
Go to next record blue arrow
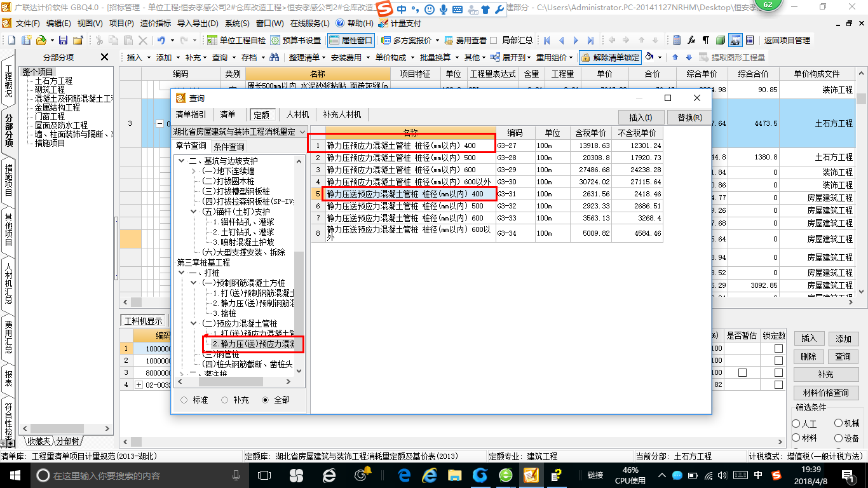click(576, 40)
